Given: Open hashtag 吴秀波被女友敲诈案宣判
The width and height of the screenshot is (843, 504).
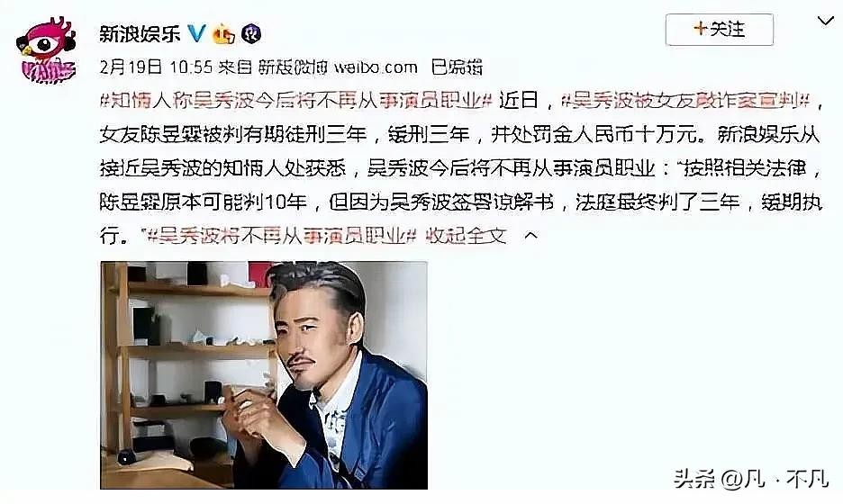Looking at the screenshot, I should pyautogui.click(x=685, y=101).
